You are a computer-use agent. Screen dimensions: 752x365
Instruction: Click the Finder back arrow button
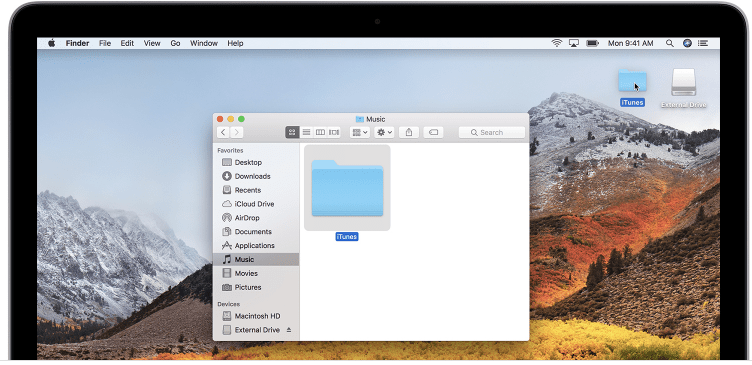point(223,132)
